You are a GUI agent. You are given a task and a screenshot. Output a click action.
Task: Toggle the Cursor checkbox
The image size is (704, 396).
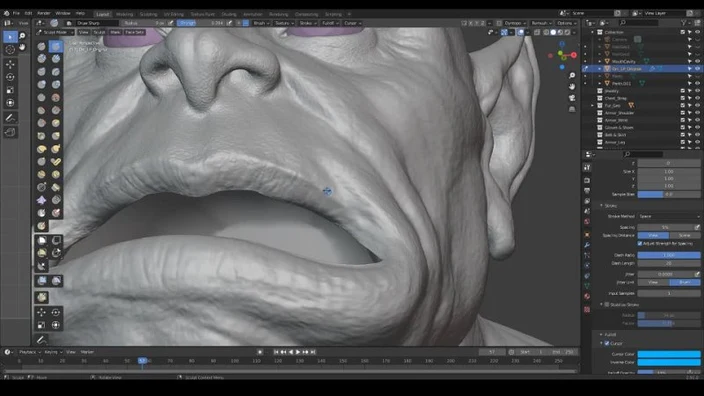point(607,343)
